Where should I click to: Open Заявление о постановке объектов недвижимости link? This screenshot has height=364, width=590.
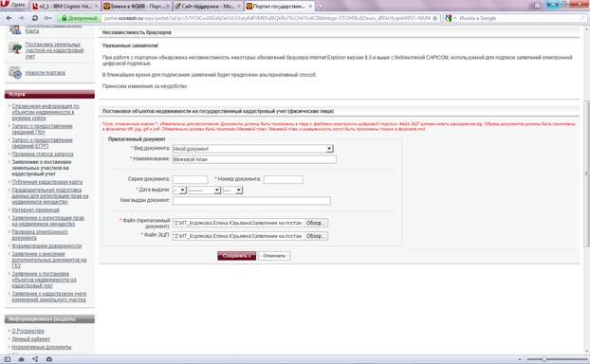point(44,280)
